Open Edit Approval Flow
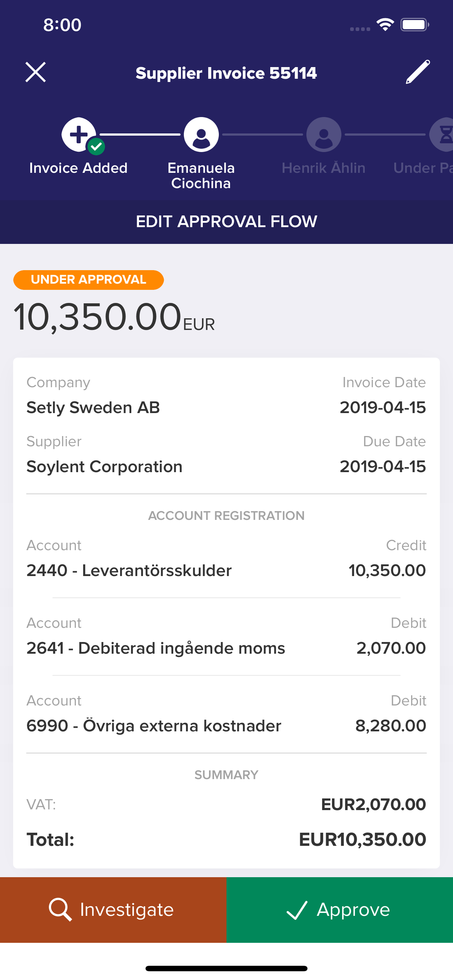This screenshot has height=980, width=453. 226,222
